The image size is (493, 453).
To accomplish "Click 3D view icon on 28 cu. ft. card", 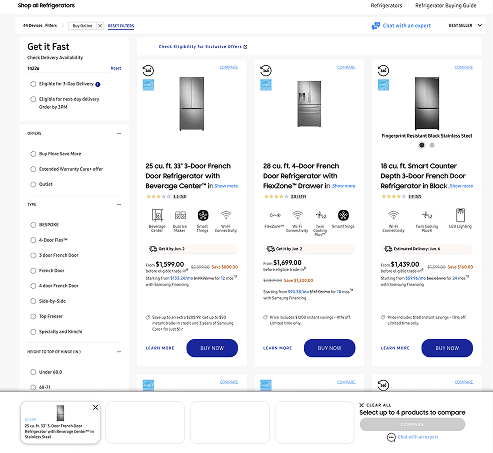I will tap(266, 70).
